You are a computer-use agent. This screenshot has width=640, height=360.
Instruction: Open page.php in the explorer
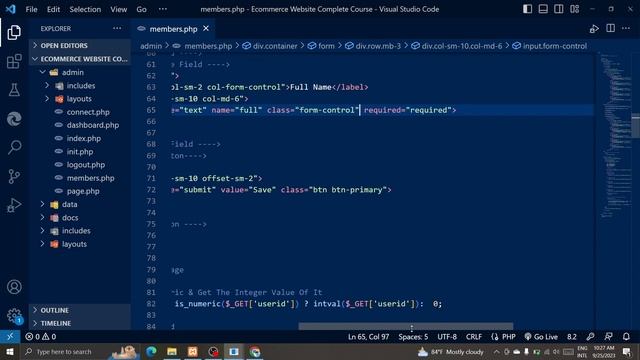83,191
